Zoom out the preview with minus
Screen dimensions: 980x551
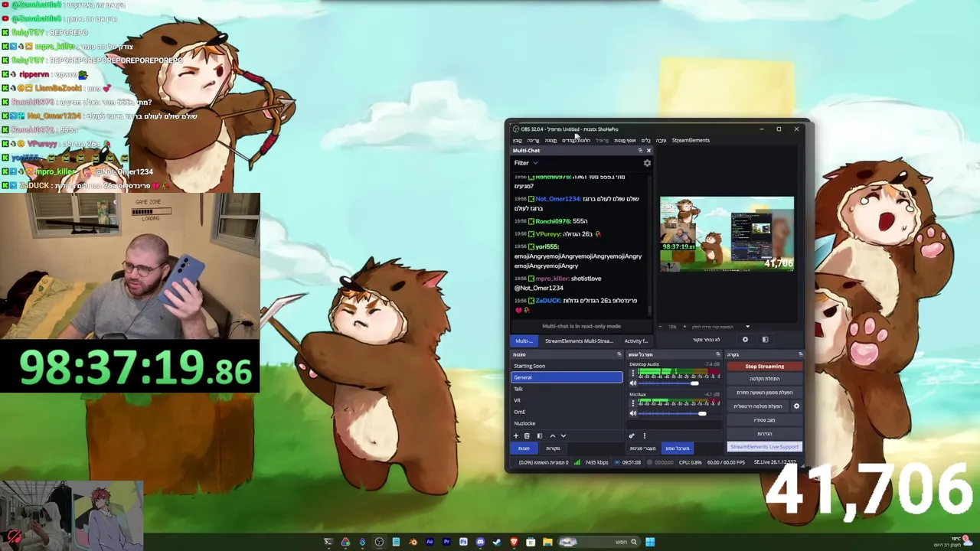pyautogui.click(x=661, y=326)
